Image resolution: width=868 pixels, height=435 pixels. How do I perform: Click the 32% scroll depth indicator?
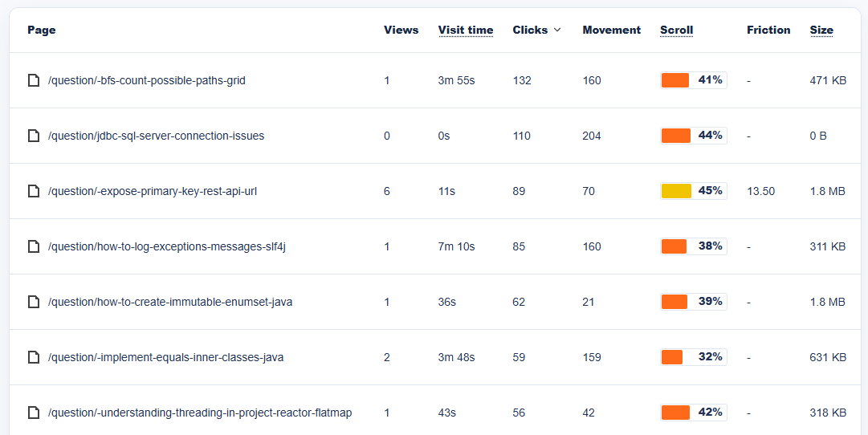coord(693,356)
